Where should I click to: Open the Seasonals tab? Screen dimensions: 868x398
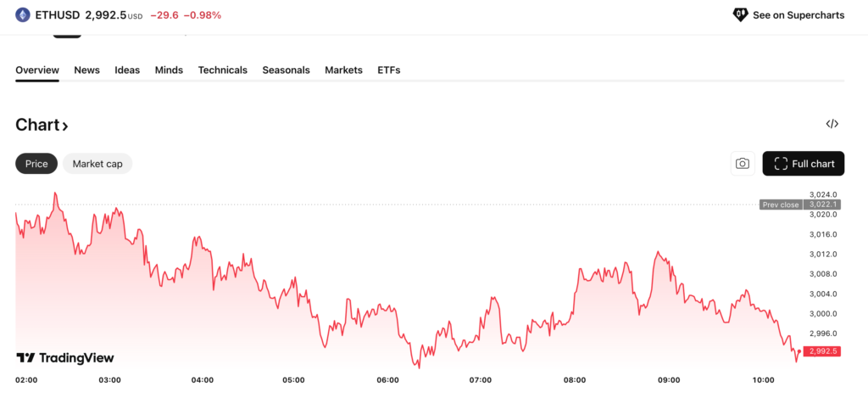coord(286,70)
